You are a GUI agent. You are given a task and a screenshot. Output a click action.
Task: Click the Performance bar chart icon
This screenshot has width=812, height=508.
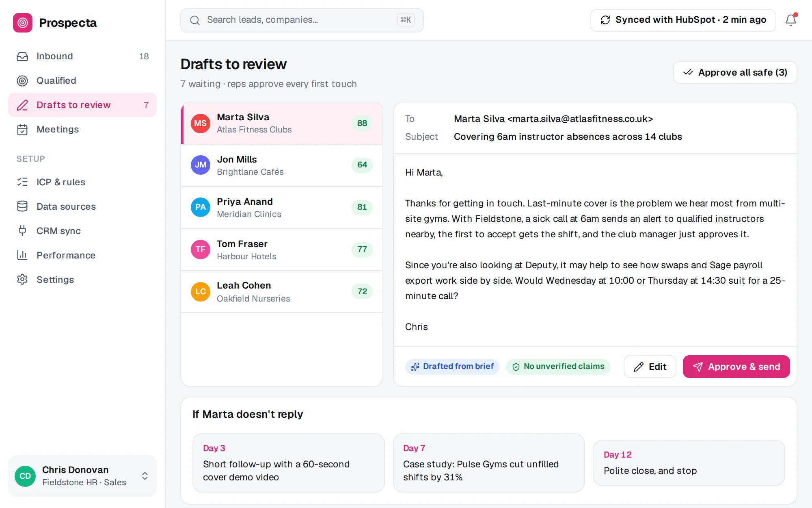(22, 255)
